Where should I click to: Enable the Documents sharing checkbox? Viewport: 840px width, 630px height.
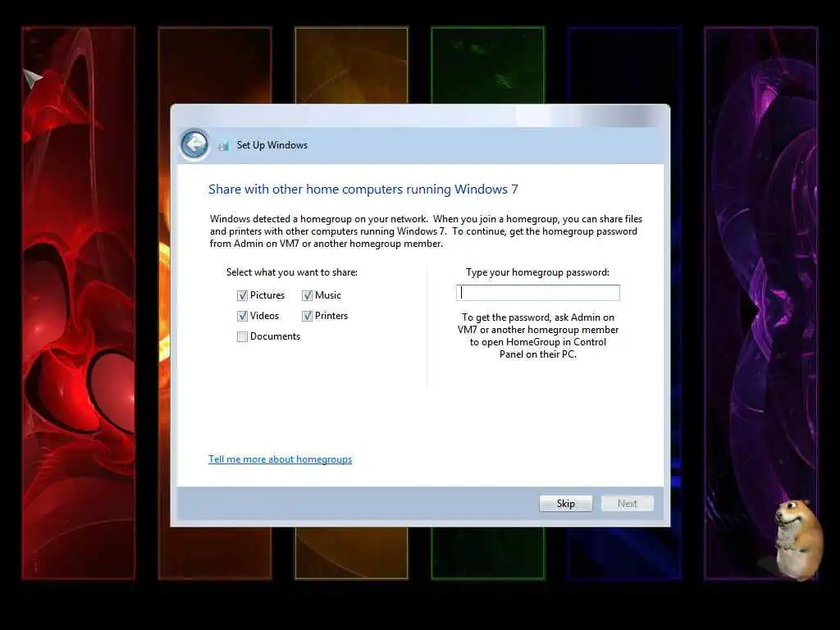point(242,336)
